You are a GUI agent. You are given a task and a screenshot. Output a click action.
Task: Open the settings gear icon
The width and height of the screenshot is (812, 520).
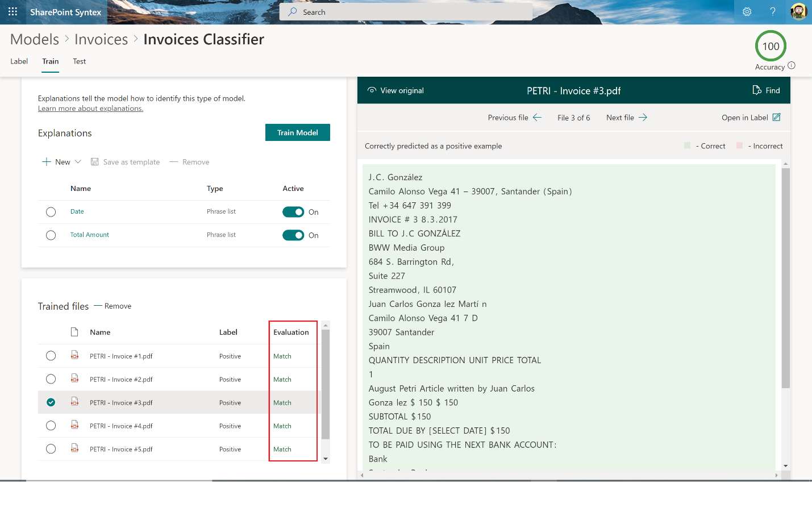747,12
